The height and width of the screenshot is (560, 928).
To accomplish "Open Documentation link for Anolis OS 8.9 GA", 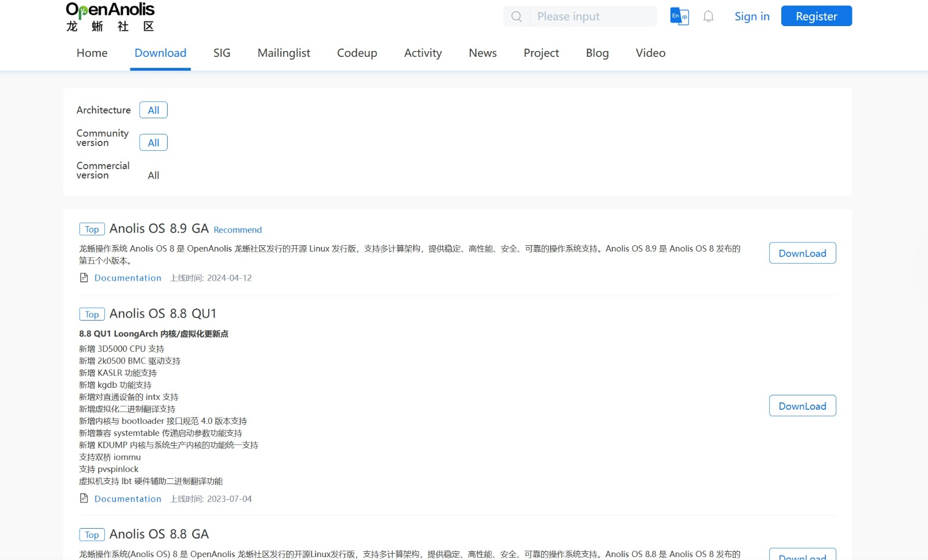I will (x=128, y=278).
